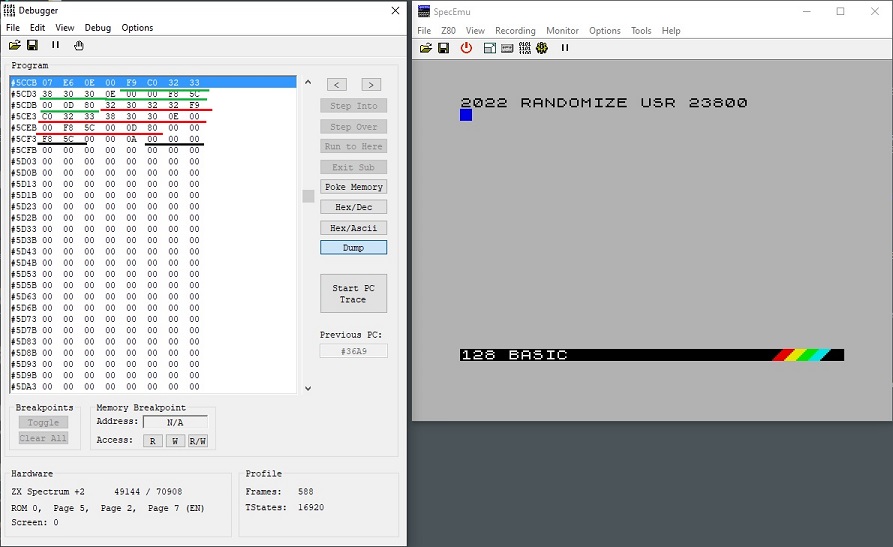Save snapshot icon in SpecEmu toolbar
The height and width of the screenshot is (547, 893).
443,48
